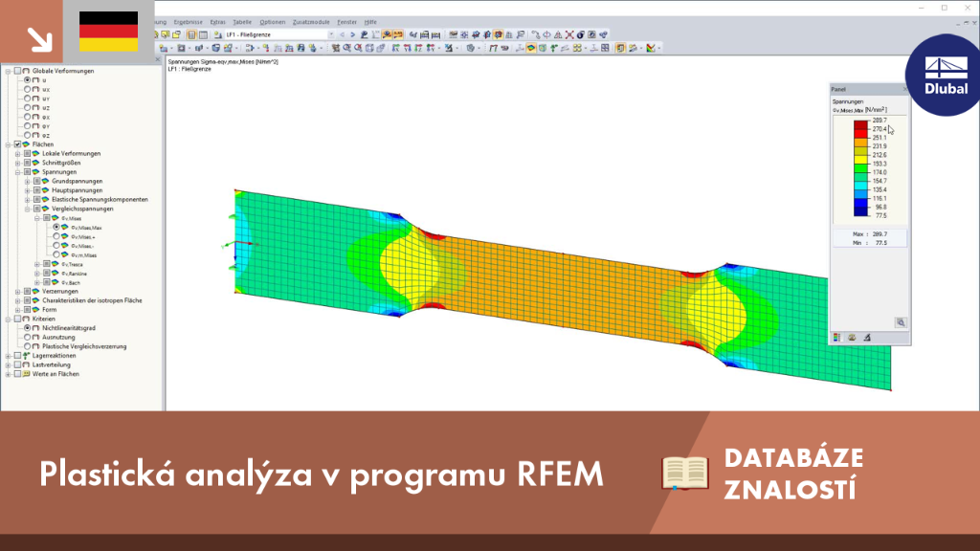Expand the Hauptspannungen node
980x551 pixels.
tap(28, 190)
